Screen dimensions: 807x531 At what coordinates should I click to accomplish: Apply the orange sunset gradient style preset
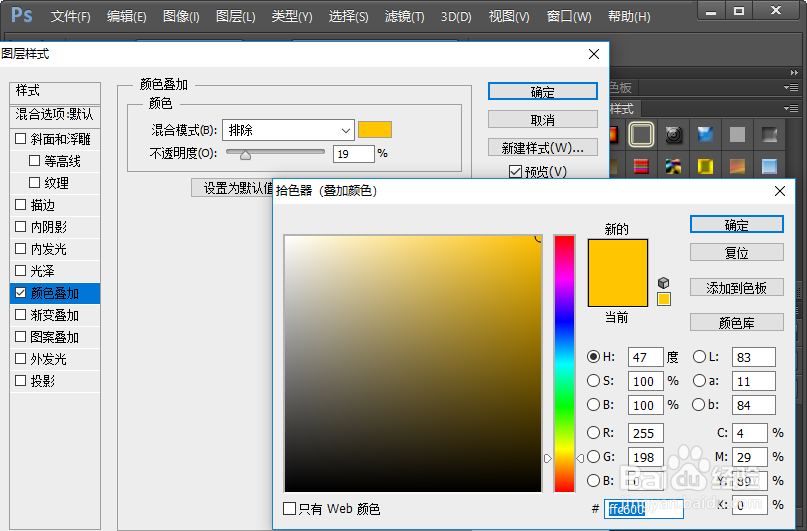(x=737, y=166)
